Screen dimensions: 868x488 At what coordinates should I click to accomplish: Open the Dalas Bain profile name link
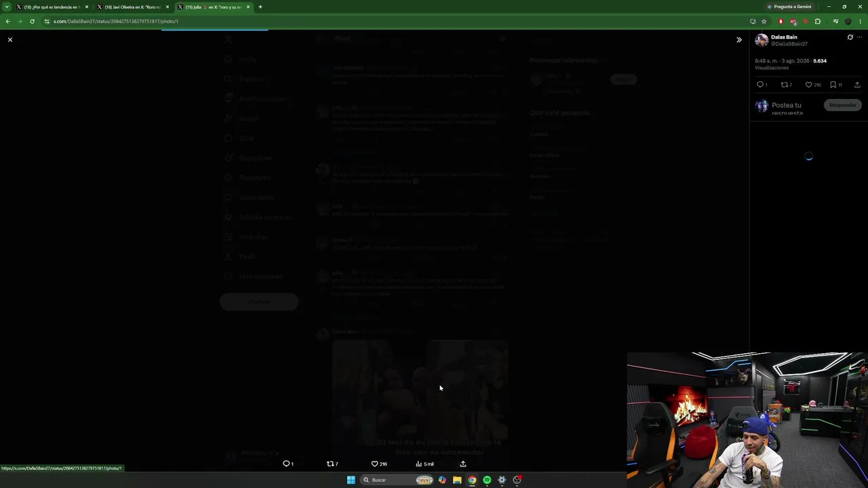tap(784, 37)
